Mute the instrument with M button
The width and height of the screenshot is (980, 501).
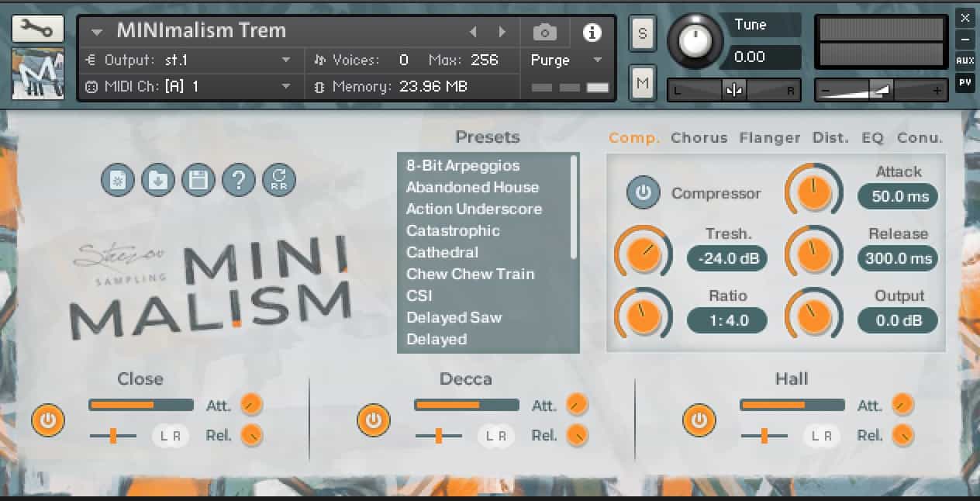pos(643,82)
